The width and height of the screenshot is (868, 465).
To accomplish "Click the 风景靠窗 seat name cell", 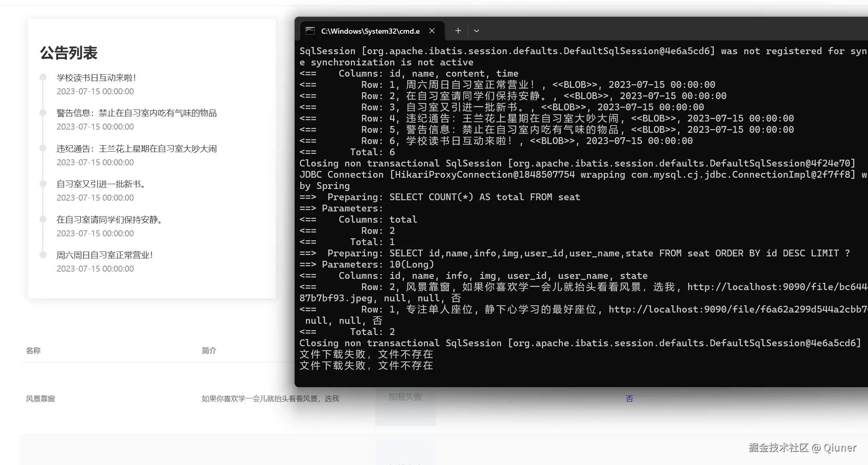I will click(x=41, y=399).
